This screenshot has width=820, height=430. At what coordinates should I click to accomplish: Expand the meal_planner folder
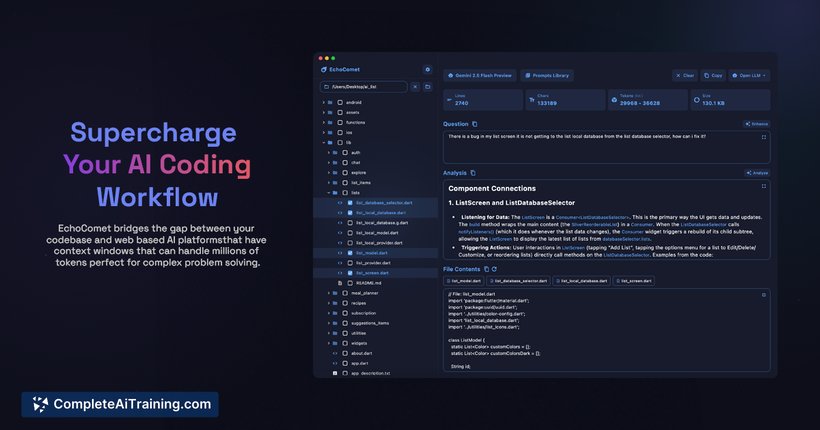pyautogui.click(x=329, y=293)
